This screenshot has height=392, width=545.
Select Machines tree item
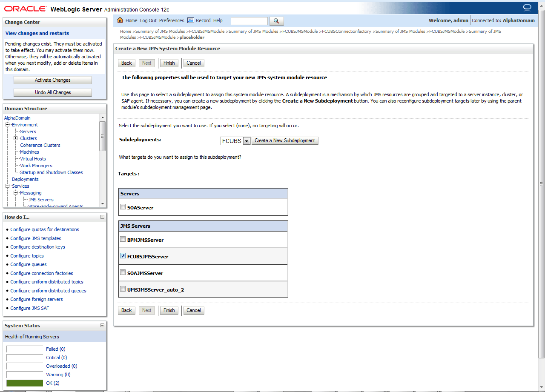click(29, 152)
